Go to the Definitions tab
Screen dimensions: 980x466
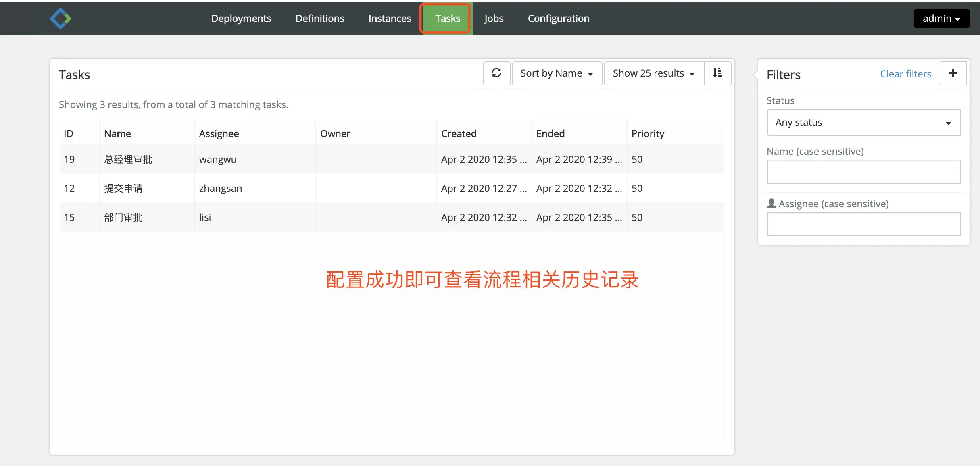point(319,19)
